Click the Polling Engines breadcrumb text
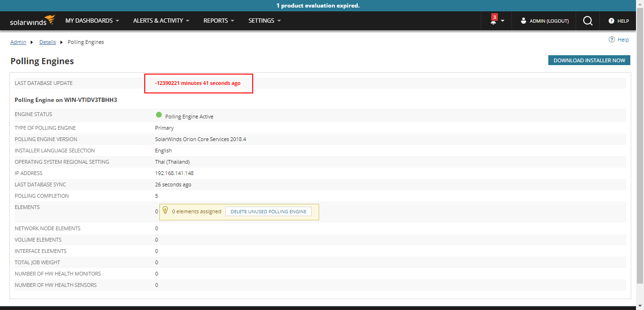Image resolution: width=644 pixels, height=310 pixels. (x=86, y=42)
